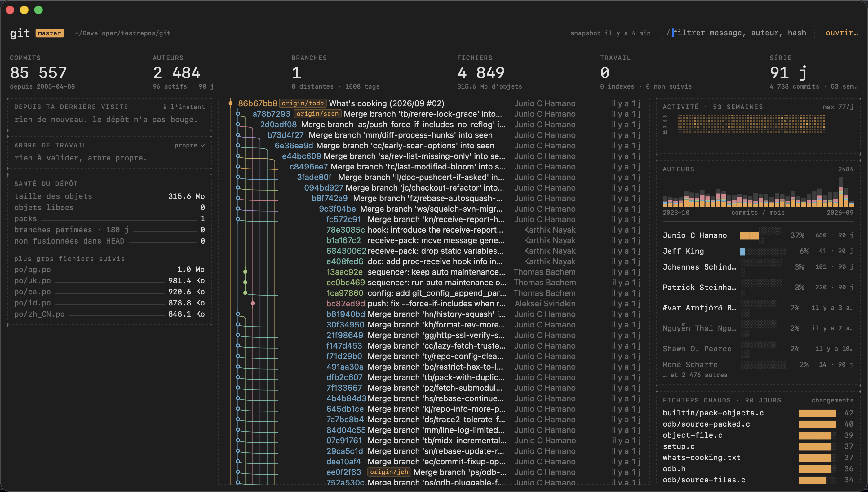Click the ~/Developer/testrepos/git path
The height and width of the screenshot is (492, 868).
123,33
